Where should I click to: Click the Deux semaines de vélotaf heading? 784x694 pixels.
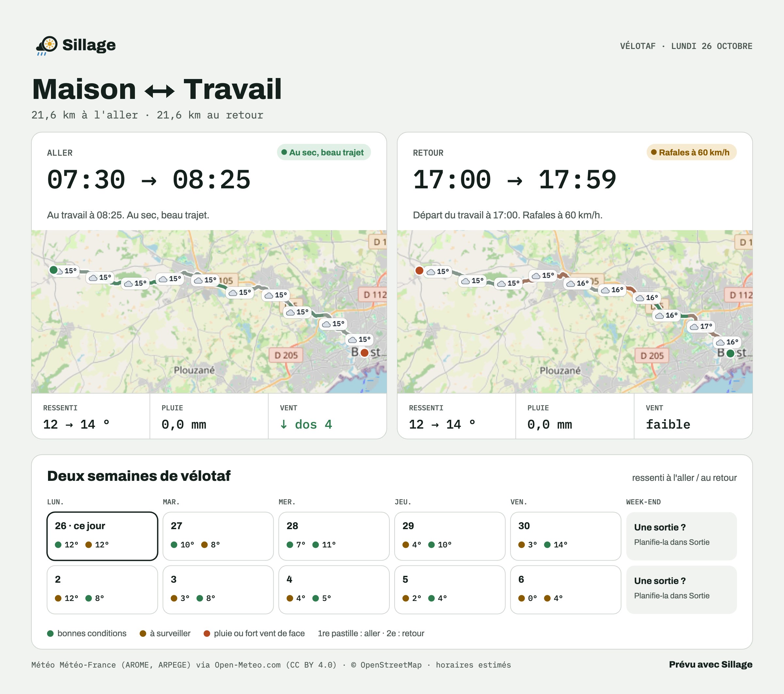click(x=139, y=476)
